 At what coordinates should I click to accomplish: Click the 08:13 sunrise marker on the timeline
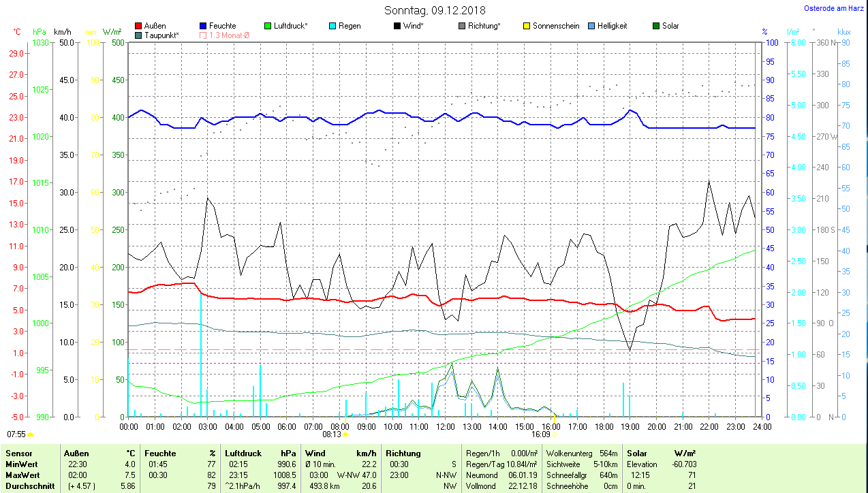[x=345, y=434]
